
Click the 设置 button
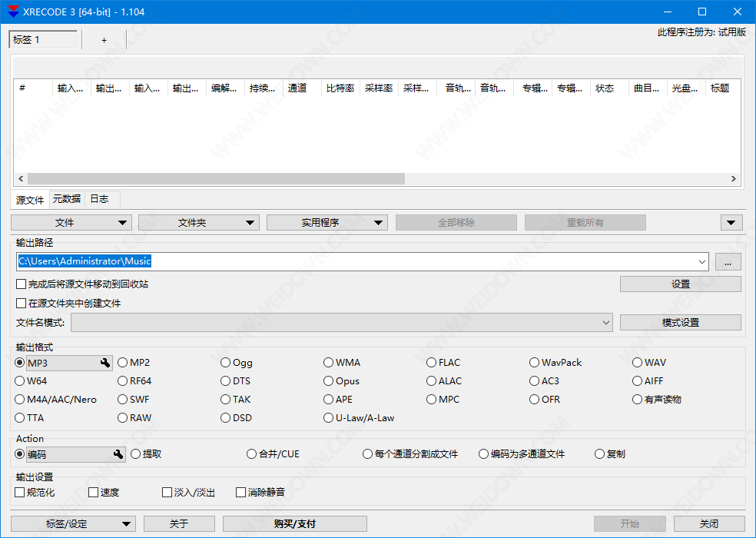point(680,284)
